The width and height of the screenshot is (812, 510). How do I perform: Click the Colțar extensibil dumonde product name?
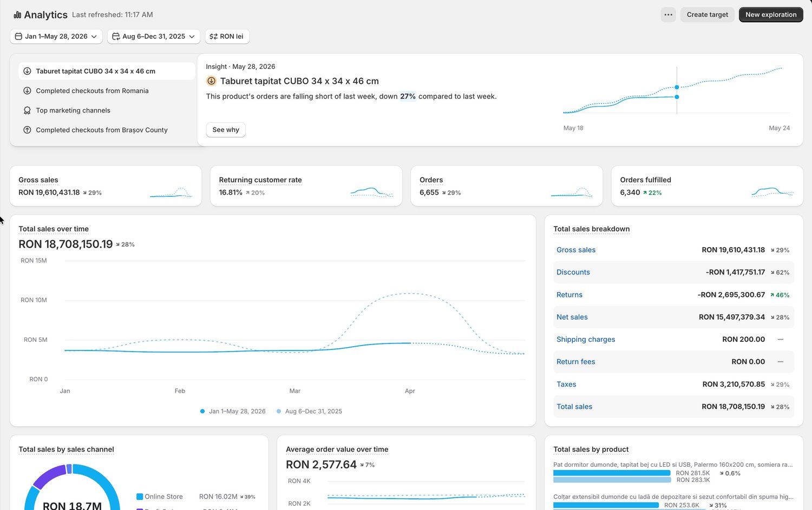(x=673, y=496)
